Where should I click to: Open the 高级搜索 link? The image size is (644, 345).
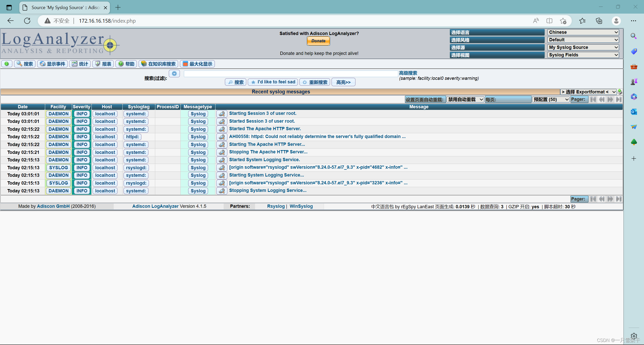(408, 73)
